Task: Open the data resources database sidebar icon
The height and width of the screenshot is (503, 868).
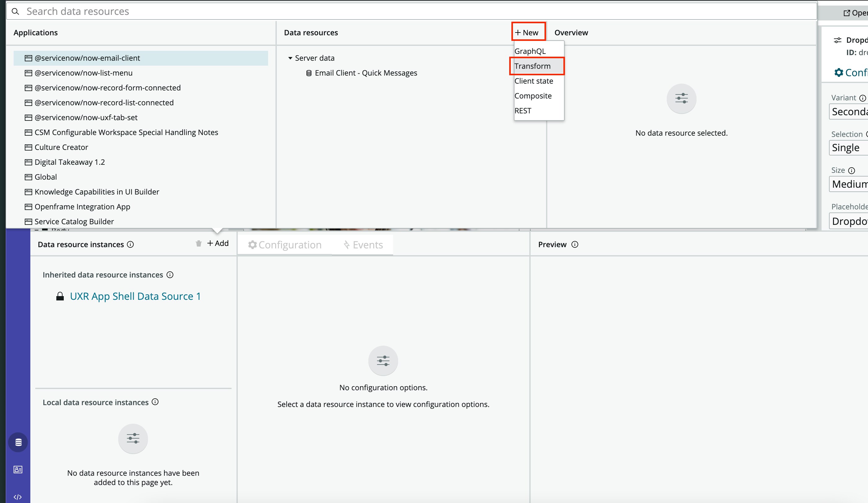Action: [18, 442]
